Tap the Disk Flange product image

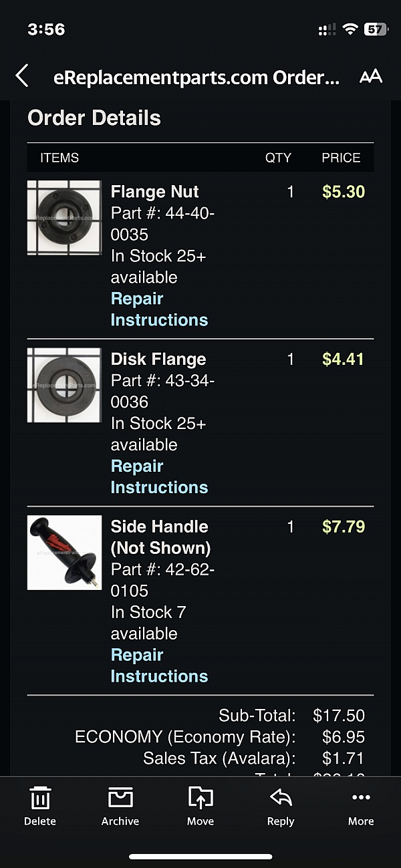[64, 385]
